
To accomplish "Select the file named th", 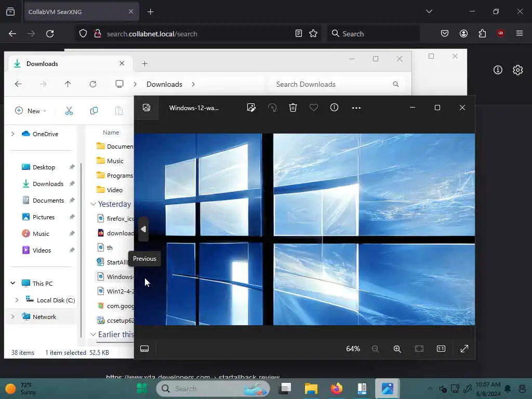I will pos(109,248).
